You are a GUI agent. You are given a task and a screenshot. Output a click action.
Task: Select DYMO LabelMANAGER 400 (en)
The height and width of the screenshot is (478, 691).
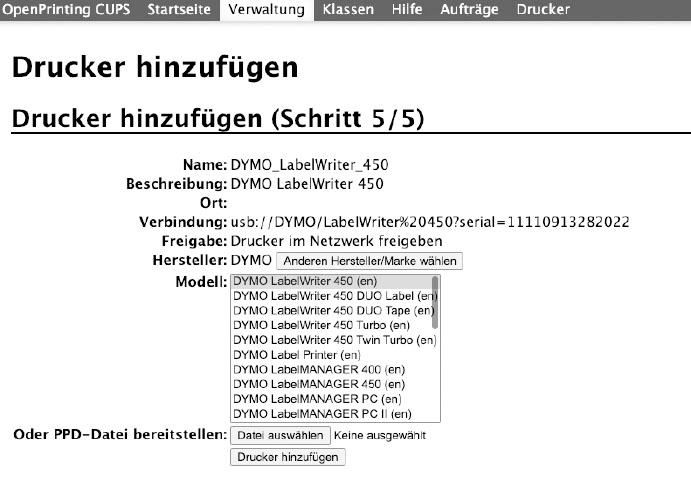click(335, 369)
